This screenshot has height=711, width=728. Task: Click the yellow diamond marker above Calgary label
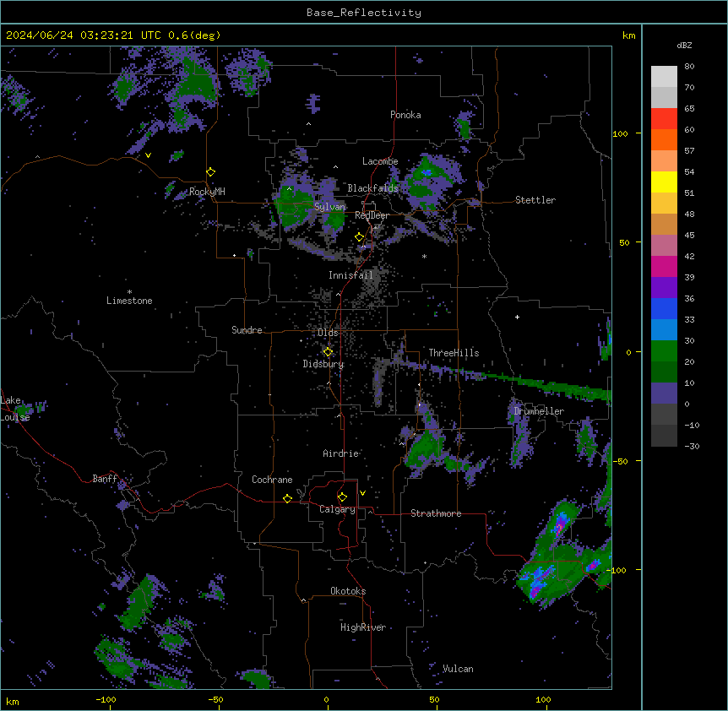click(x=342, y=497)
